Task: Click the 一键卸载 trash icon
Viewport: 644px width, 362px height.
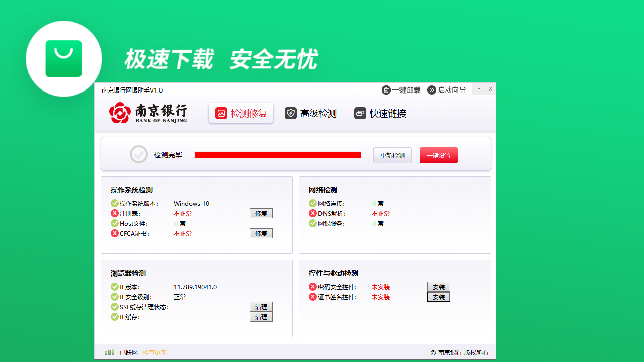Action: click(x=386, y=90)
